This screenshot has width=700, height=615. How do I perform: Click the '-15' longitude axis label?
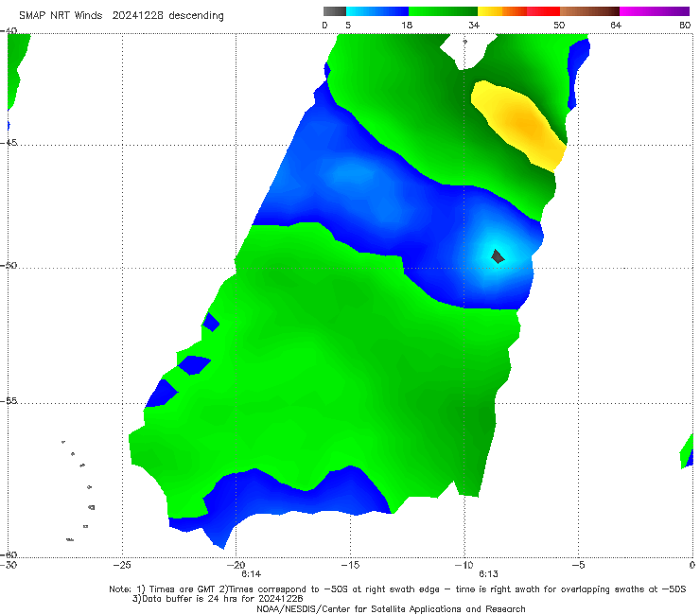(350, 565)
